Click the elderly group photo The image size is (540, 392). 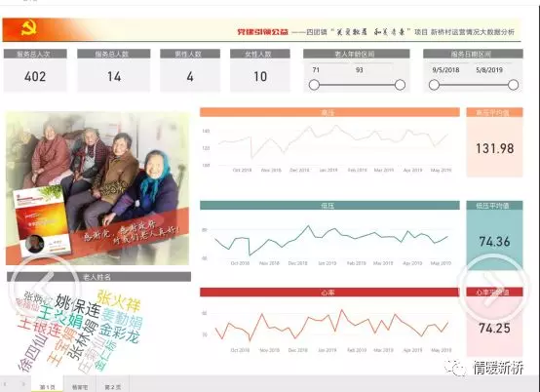[97, 188]
